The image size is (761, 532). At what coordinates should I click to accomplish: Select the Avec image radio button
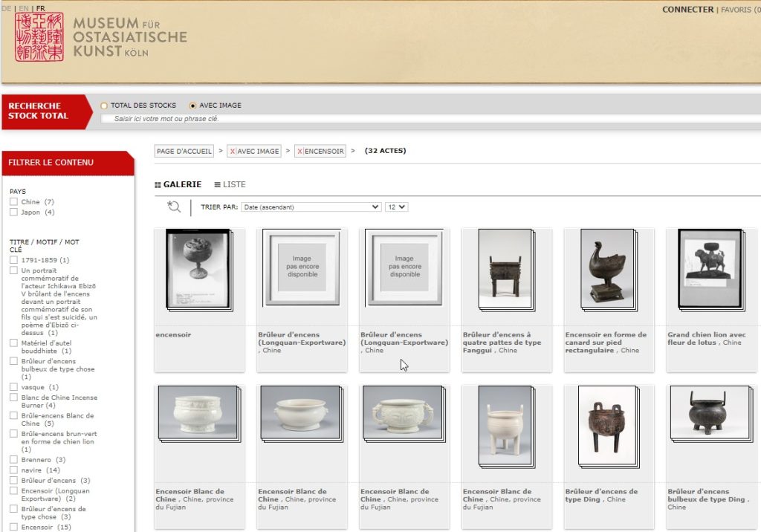point(192,106)
